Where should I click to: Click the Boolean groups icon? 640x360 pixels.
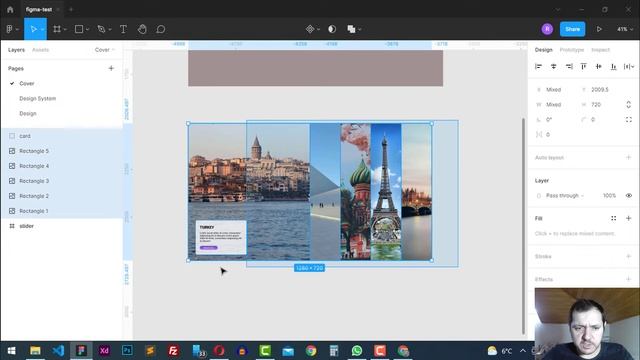(x=351, y=29)
